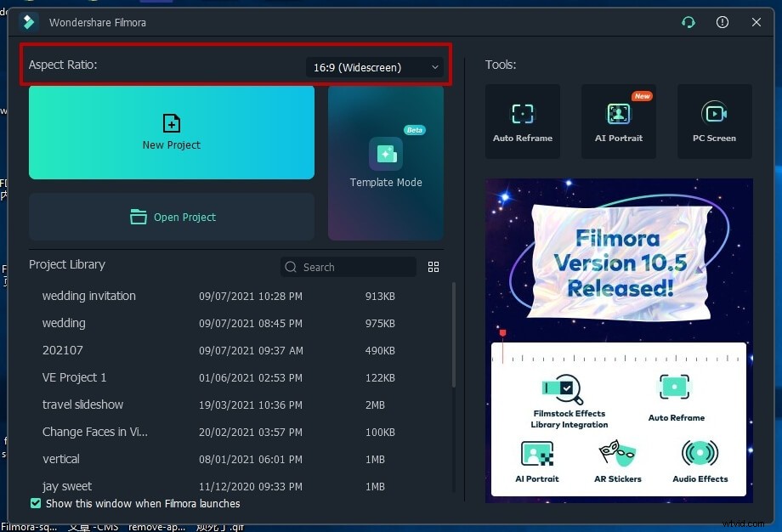Choose the jay sweet project
Image resolution: width=782 pixels, height=532 pixels.
pos(67,486)
